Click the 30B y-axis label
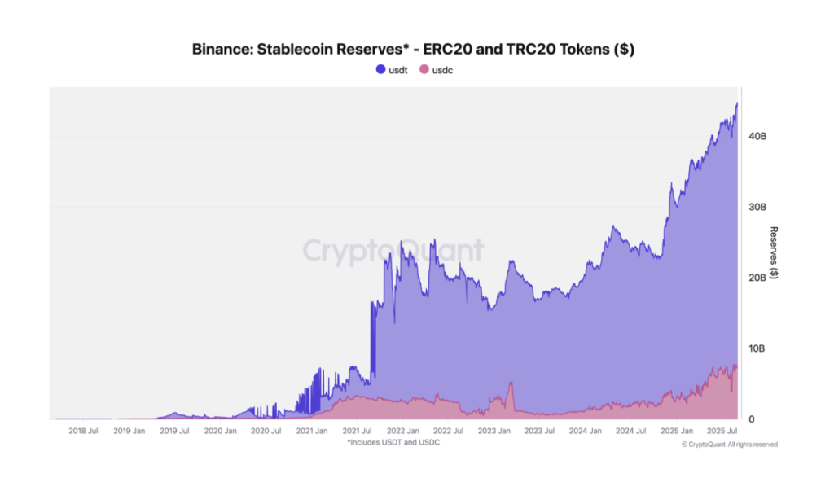The image size is (834, 504). (757, 207)
